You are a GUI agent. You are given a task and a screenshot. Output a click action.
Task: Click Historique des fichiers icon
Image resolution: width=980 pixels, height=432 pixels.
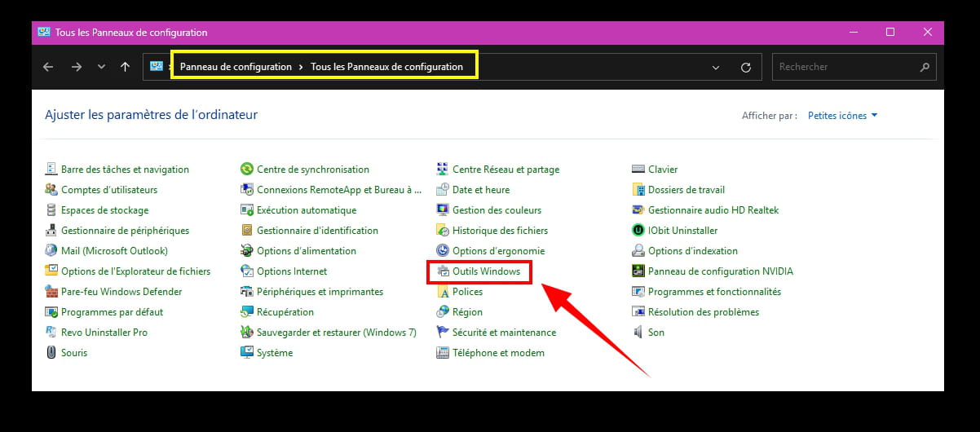pyautogui.click(x=443, y=231)
